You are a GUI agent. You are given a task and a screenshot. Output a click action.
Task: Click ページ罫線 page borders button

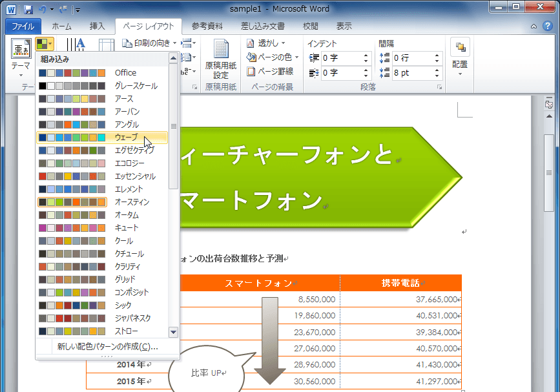pyautogui.click(x=271, y=72)
